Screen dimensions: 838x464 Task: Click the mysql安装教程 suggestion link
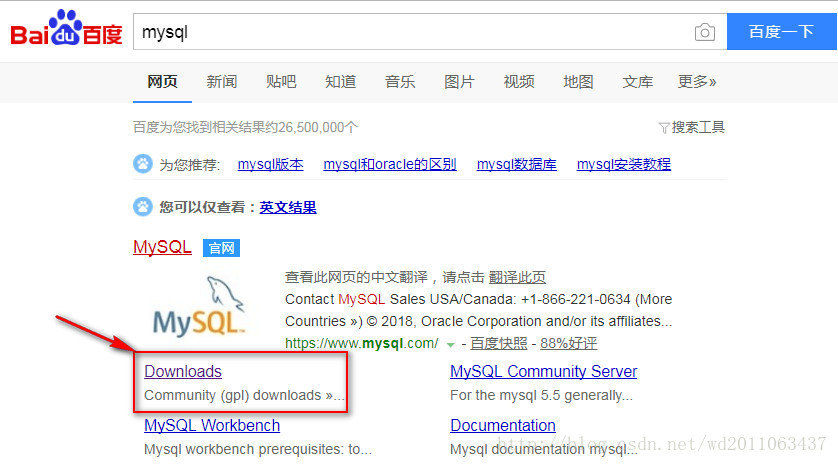pyautogui.click(x=624, y=164)
